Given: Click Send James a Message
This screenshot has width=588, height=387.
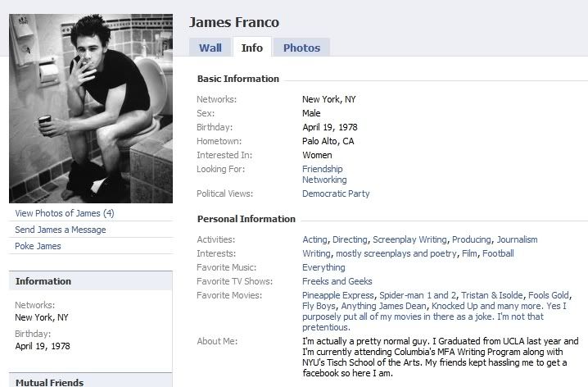Looking at the screenshot, I should [x=61, y=230].
